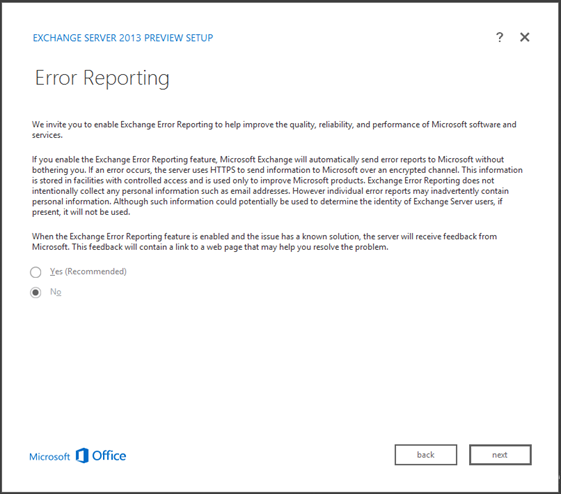The height and width of the screenshot is (494, 561).
Task: Click the paragraph starting "If you enable"
Action: (277, 186)
